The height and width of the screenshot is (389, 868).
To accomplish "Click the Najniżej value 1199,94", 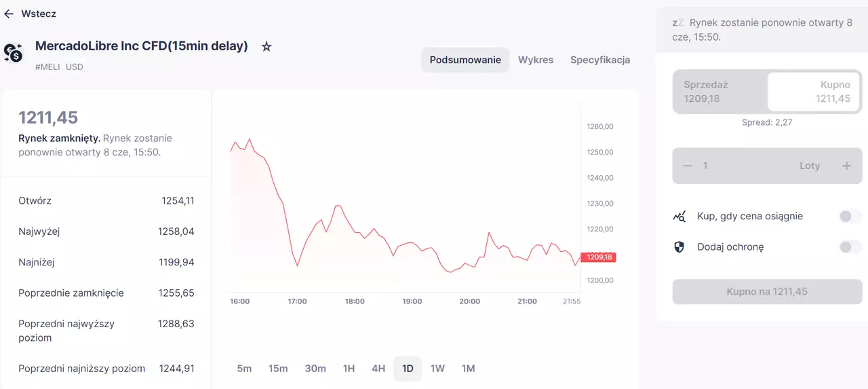I will click(176, 262).
